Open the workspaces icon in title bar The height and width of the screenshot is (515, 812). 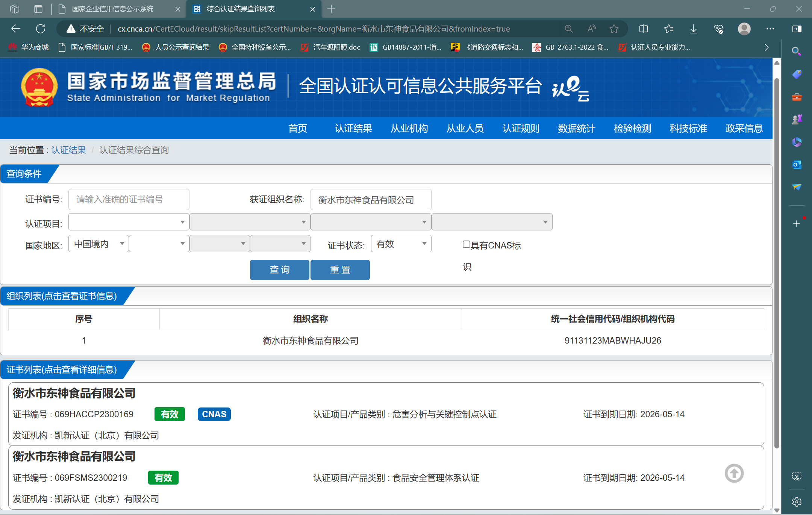pyautogui.click(x=15, y=9)
